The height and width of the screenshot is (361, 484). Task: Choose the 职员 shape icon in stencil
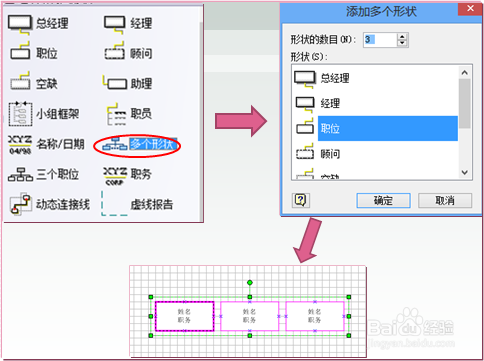click(116, 114)
